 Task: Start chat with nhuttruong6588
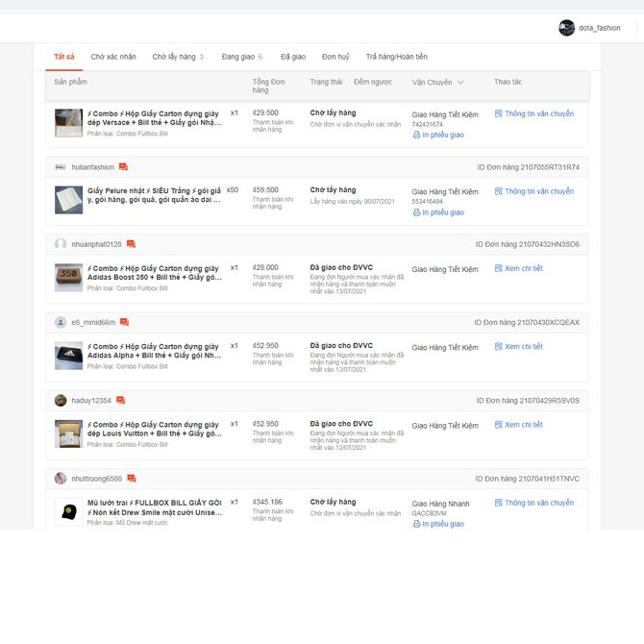click(132, 479)
